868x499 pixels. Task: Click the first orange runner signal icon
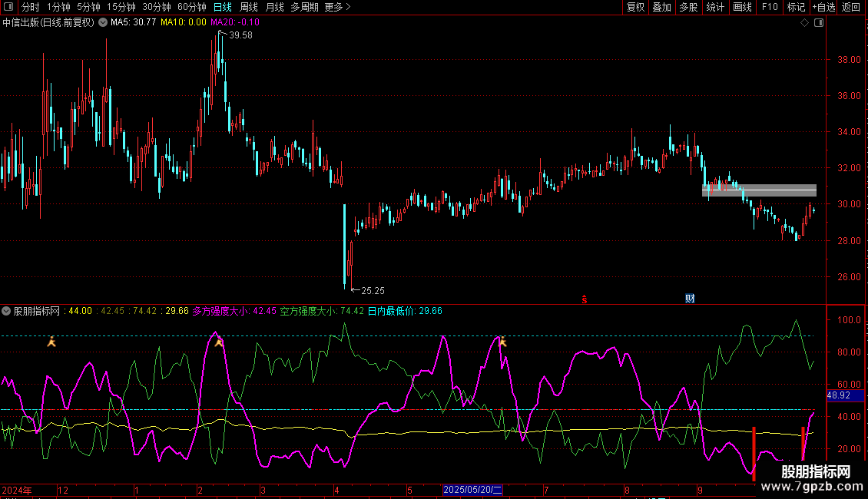click(51, 342)
